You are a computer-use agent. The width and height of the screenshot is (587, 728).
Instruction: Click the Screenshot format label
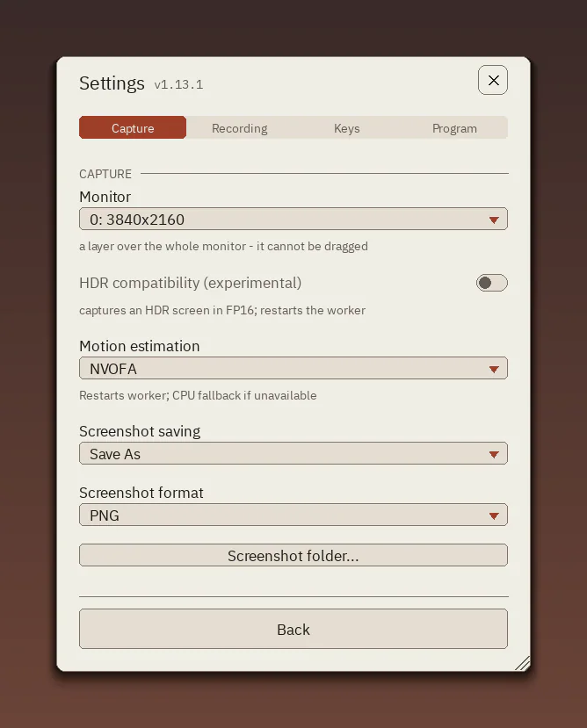pyautogui.click(x=141, y=493)
